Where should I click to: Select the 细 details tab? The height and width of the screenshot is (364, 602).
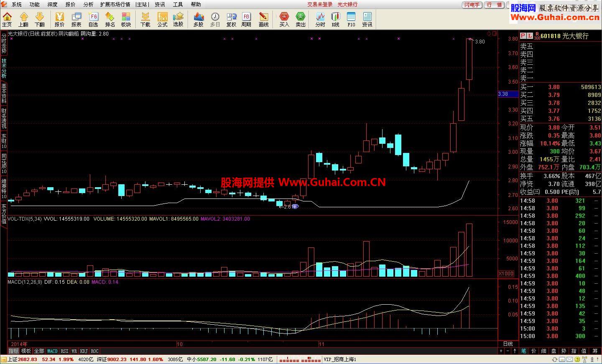544,351
